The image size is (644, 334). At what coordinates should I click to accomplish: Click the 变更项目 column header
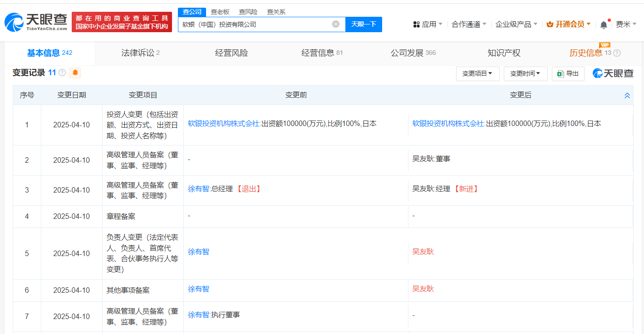(143, 95)
